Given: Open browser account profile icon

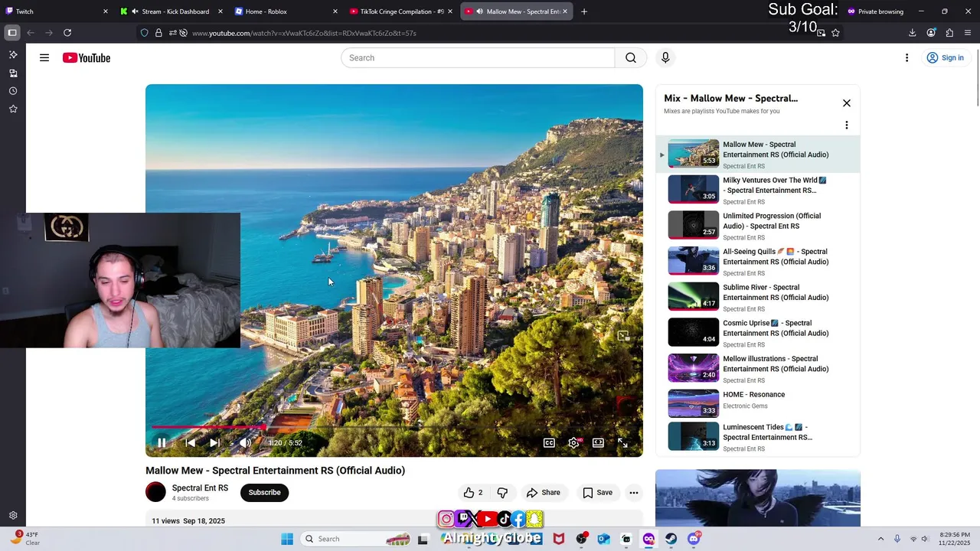Looking at the screenshot, I should pos(931,33).
